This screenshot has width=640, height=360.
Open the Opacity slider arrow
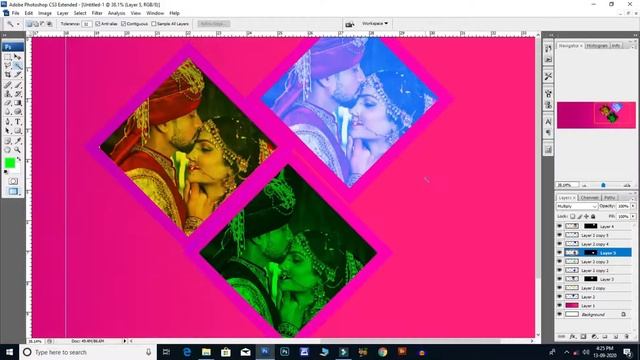point(633,207)
